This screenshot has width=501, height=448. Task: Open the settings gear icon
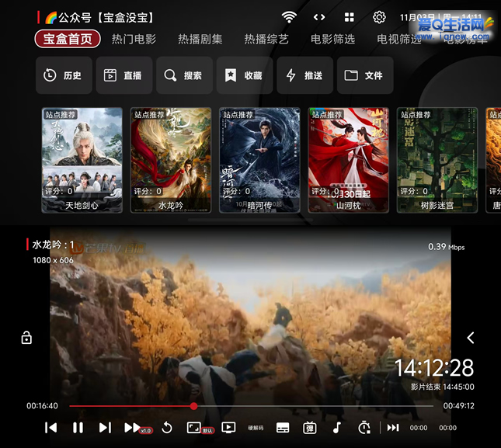(x=379, y=17)
